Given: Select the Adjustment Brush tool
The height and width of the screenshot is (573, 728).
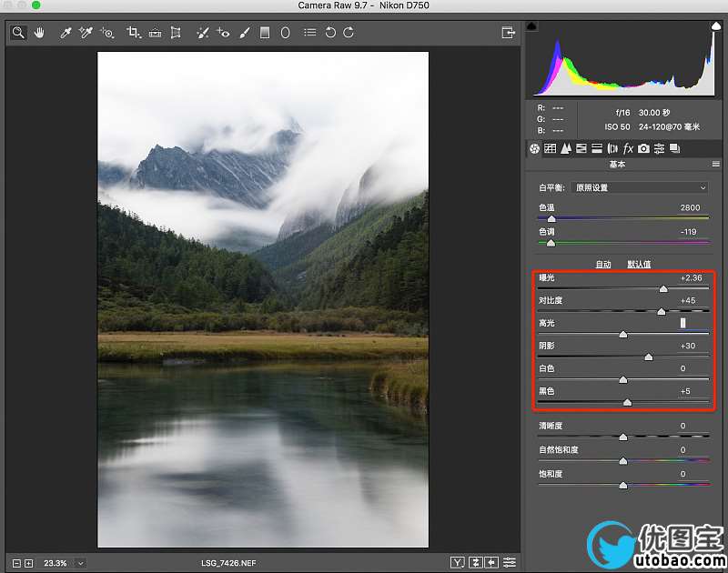Looking at the screenshot, I should pos(245,33).
